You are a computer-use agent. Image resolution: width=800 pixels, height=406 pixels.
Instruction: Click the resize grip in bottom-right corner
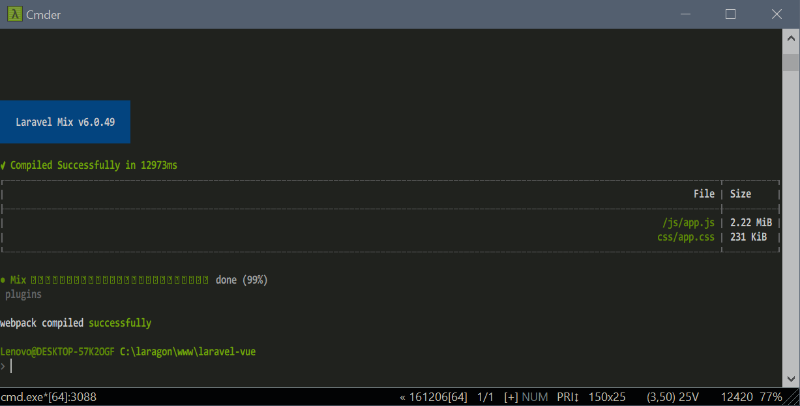[x=793, y=398]
